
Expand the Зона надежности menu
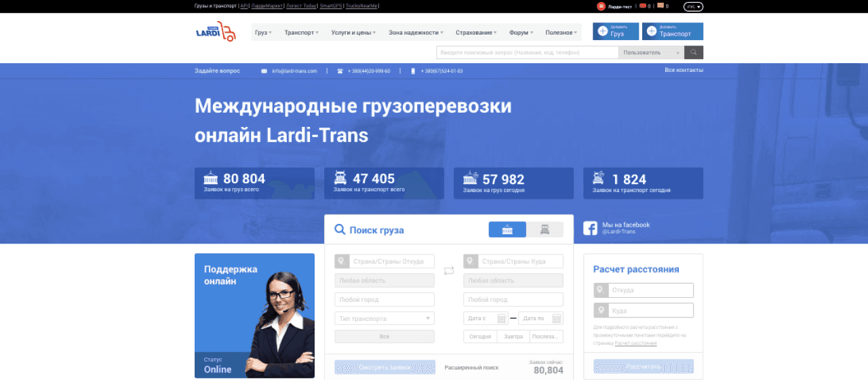(x=416, y=32)
